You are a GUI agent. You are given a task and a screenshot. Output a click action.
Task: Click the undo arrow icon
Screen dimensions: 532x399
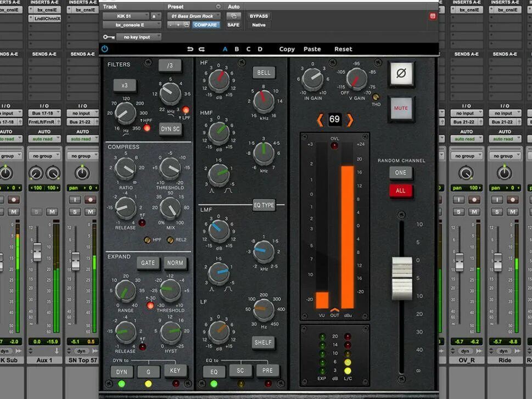[190, 49]
